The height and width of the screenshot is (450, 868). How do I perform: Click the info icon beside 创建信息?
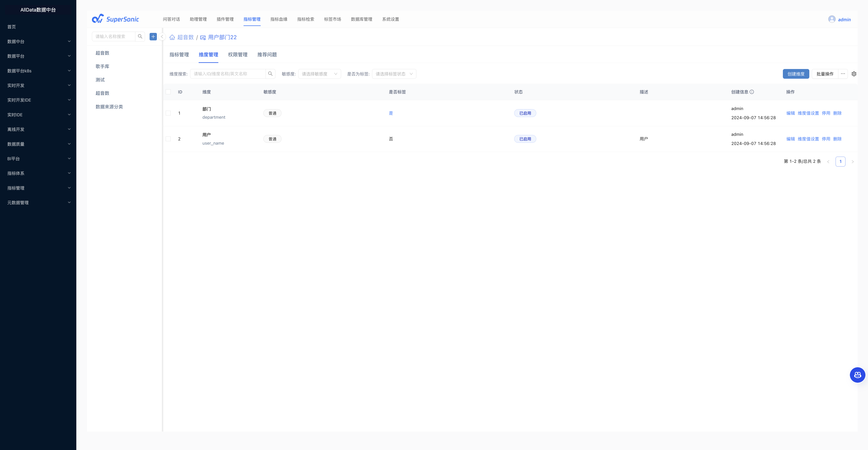(x=752, y=92)
